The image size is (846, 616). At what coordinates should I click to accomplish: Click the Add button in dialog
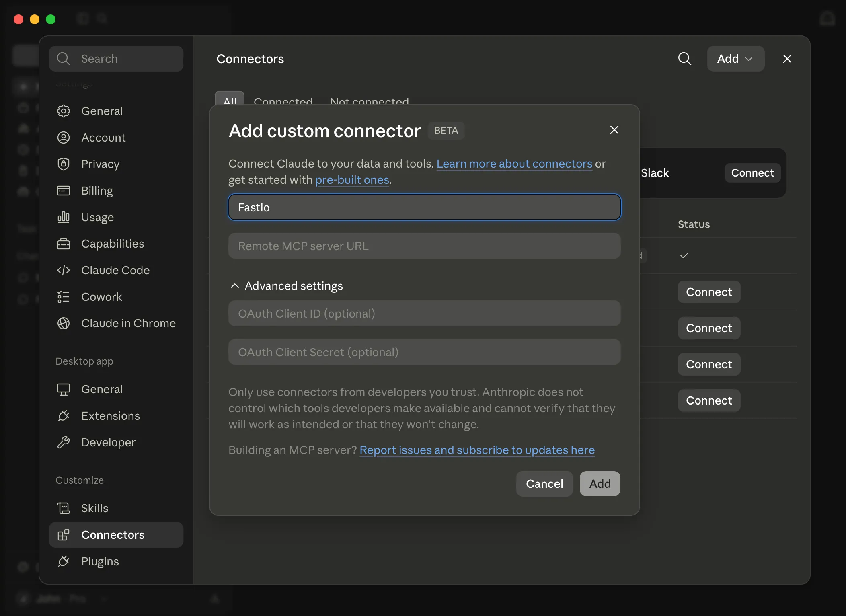tap(600, 484)
